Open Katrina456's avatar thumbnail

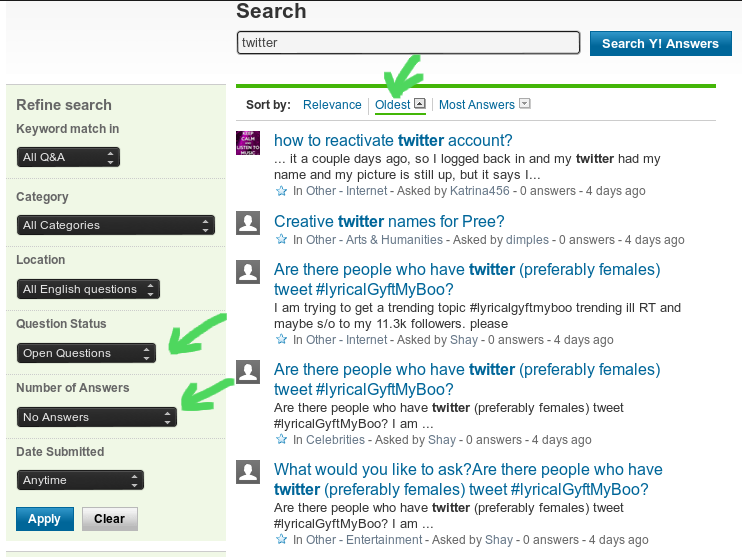248,143
